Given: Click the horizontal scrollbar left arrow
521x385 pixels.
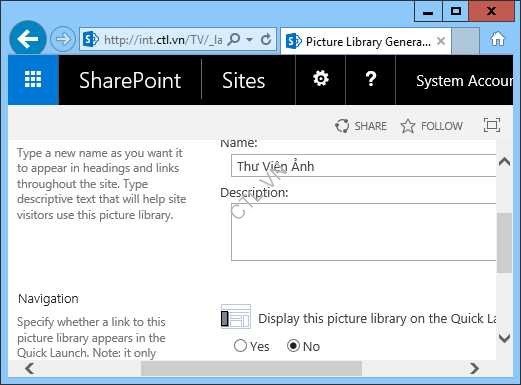Looking at the screenshot, I should pos(30,368).
